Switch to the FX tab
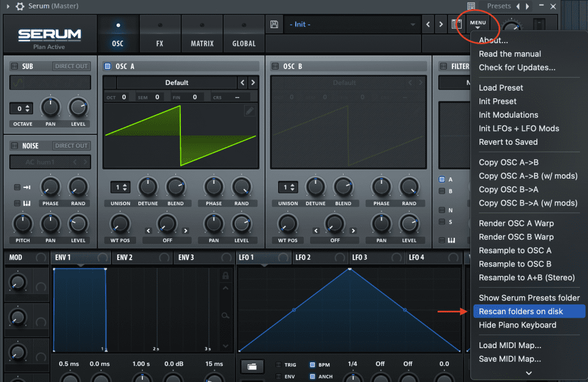Viewport: 588px width, 382px height. (x=160, y=34)
